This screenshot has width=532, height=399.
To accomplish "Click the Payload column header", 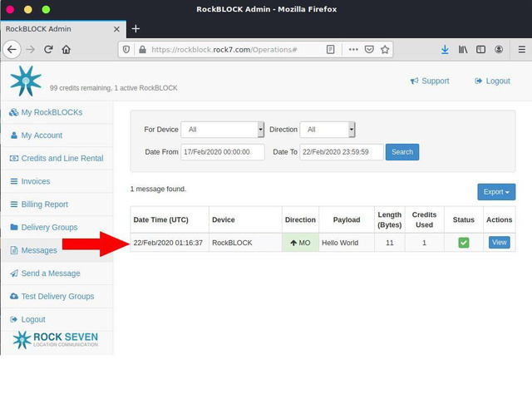I will pos(347,219).
